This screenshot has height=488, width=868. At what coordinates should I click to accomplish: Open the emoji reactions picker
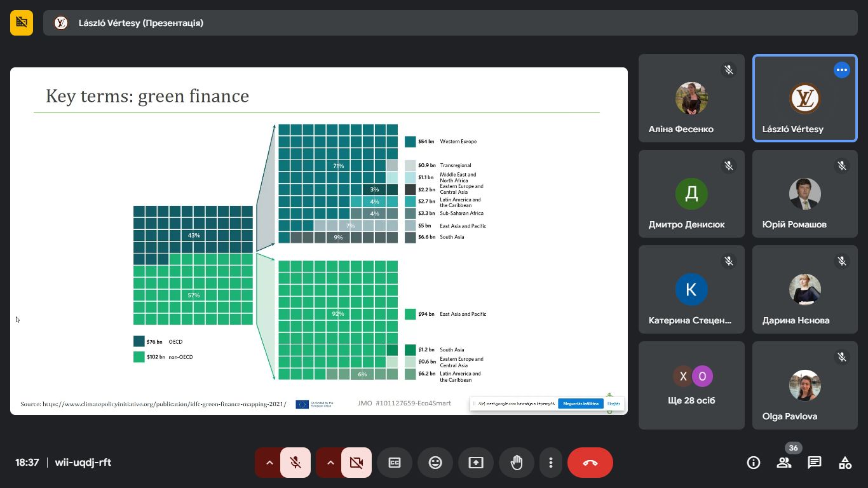[x=435, y=463]
